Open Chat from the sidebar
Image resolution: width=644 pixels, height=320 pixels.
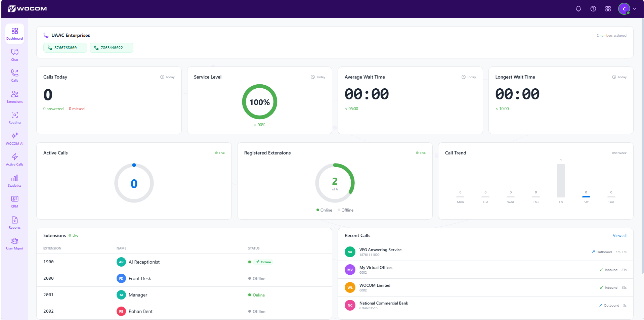point(14,55)
